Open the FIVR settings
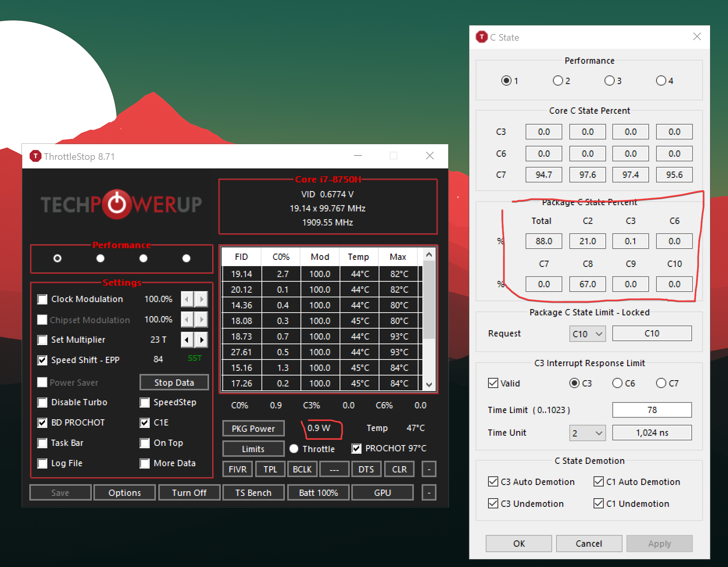The height and width of the screenshot is (567, 728). click(238, 469)
